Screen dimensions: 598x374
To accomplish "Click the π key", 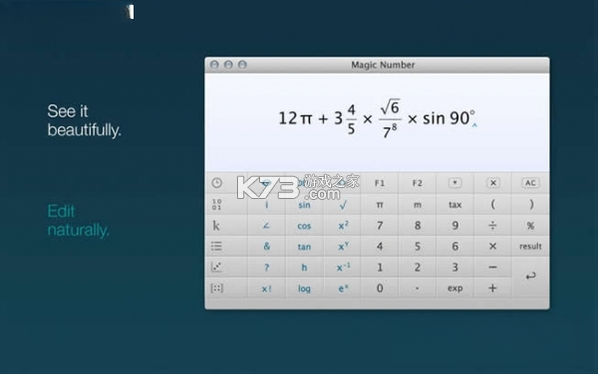I will coord(379,205).
